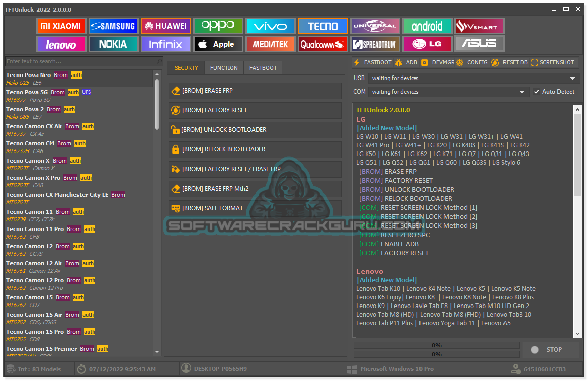Click the lower 0% progress bar

(x=437, y=354)
